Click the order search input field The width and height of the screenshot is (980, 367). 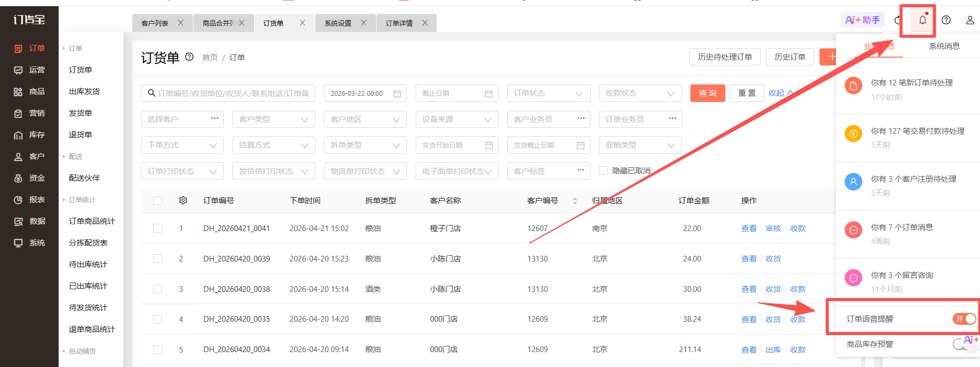click(228, 93)
